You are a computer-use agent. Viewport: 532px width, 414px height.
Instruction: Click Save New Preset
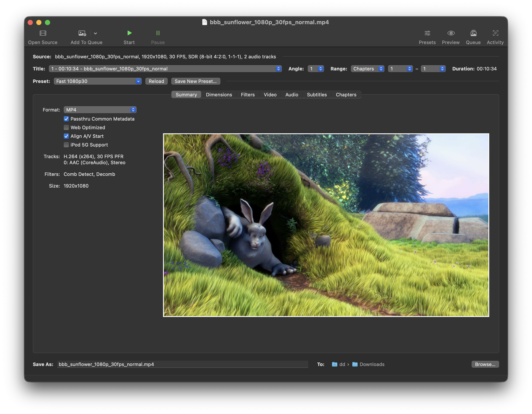pyautogui.click(x=196, y=81)
